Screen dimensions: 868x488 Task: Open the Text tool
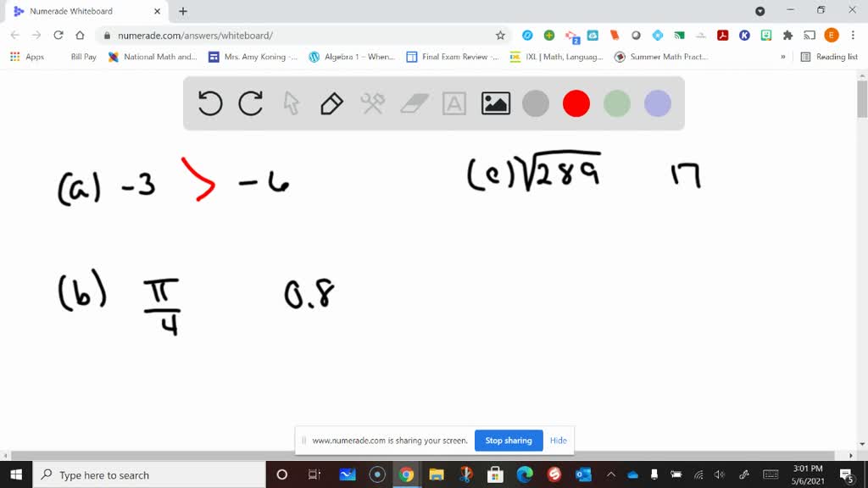point(454,103)
